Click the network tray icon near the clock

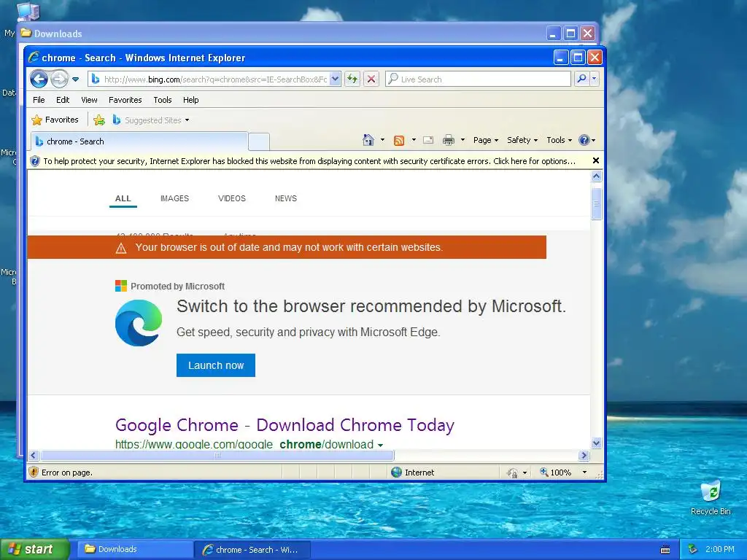coord(692,549)
